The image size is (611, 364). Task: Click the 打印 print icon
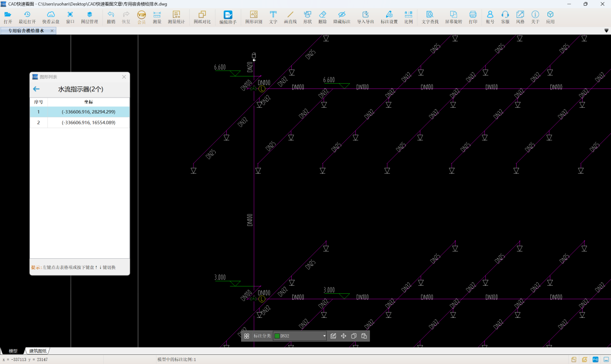(473, 17)
